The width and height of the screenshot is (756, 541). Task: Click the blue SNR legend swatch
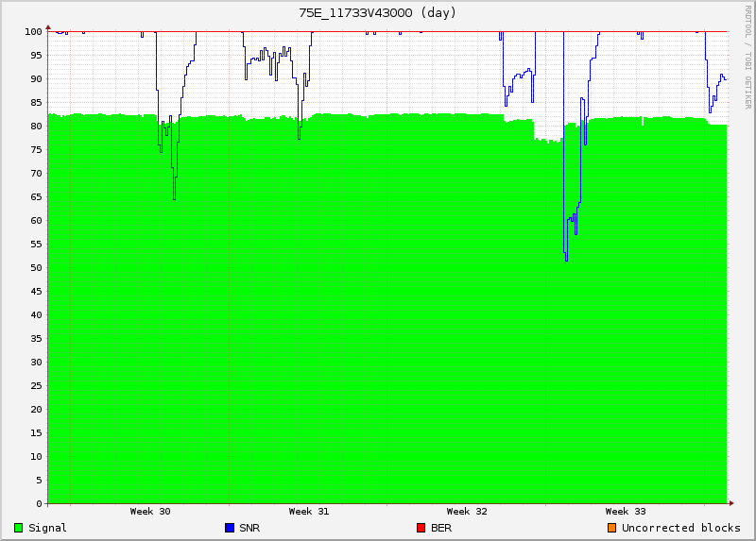pyautogui.click(x=230, y=528)
